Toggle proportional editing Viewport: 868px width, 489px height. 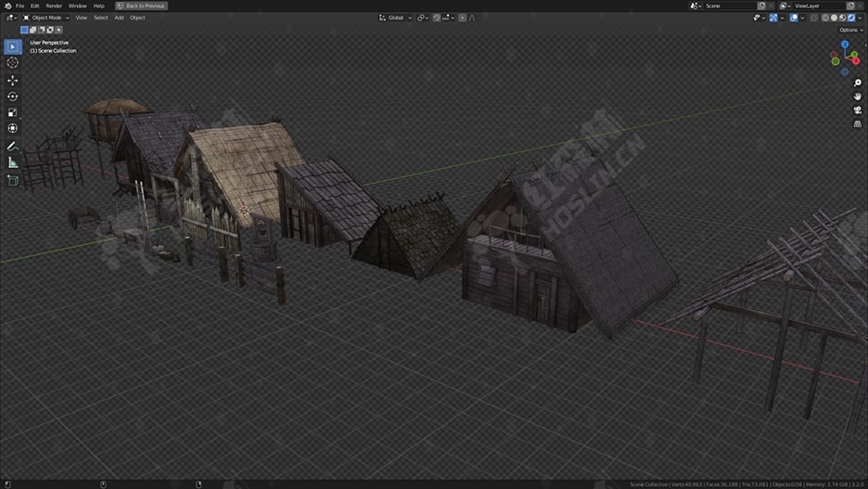(x=462, y=18)
